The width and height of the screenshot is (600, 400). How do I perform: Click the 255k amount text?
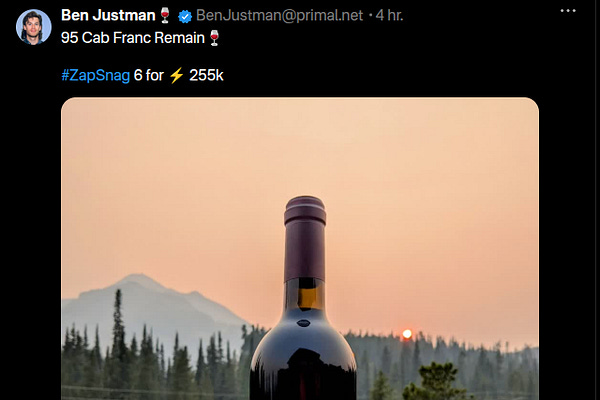point(206,75)
